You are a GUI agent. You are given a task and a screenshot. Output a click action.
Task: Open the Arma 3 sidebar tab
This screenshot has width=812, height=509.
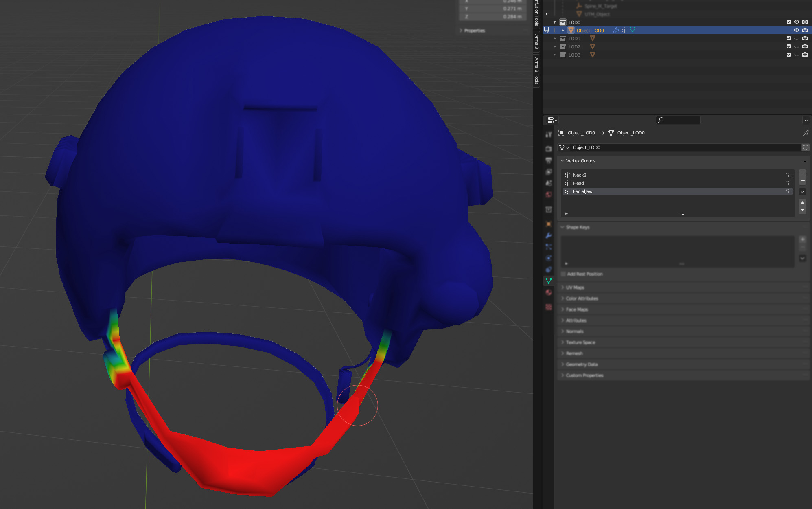click(537, 42)
